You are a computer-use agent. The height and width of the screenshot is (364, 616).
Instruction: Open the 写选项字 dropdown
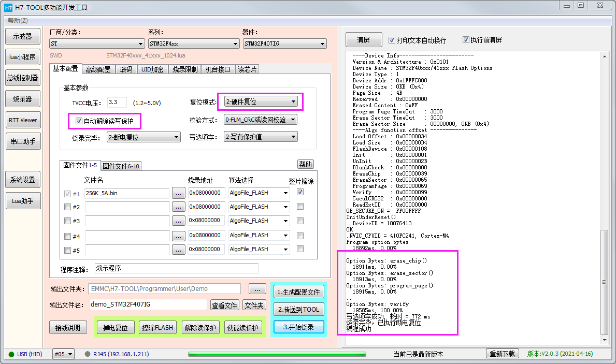pos(261,137)
